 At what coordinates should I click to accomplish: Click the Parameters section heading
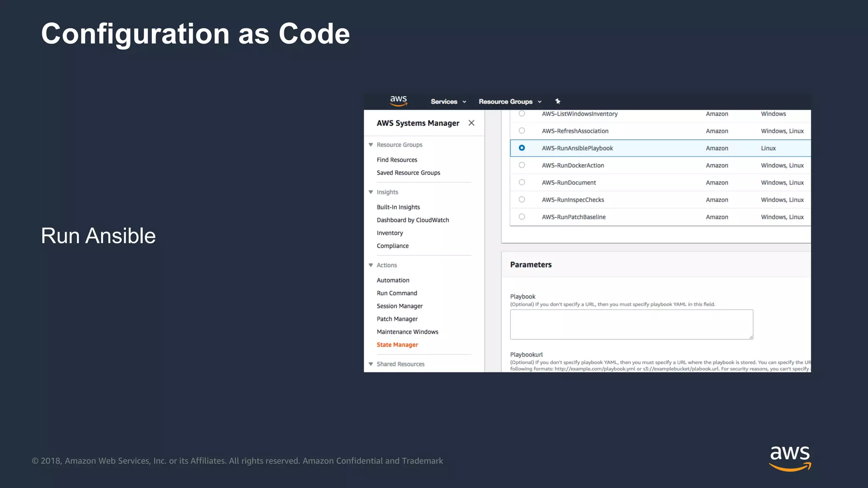[x=531, y=265]
